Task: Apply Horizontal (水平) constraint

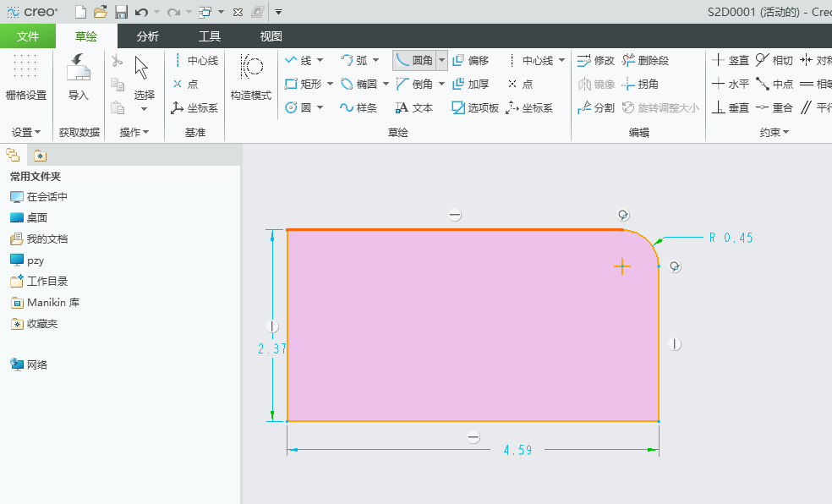Action: 731,84
